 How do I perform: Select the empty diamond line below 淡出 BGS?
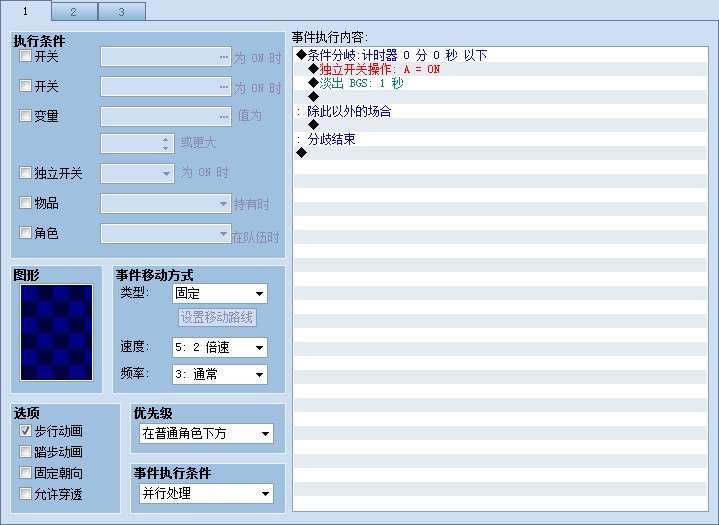tap(500, 97)
